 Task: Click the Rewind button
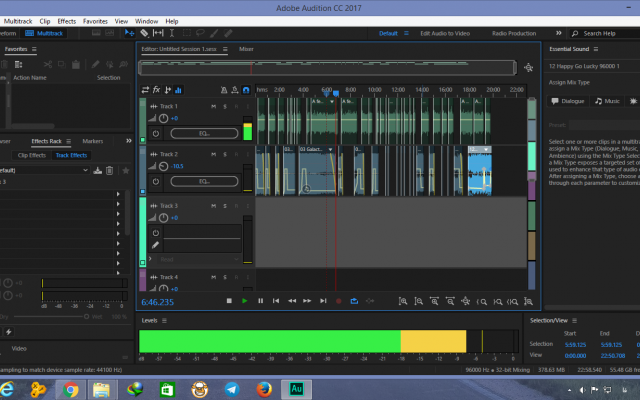tap(292, 301)
